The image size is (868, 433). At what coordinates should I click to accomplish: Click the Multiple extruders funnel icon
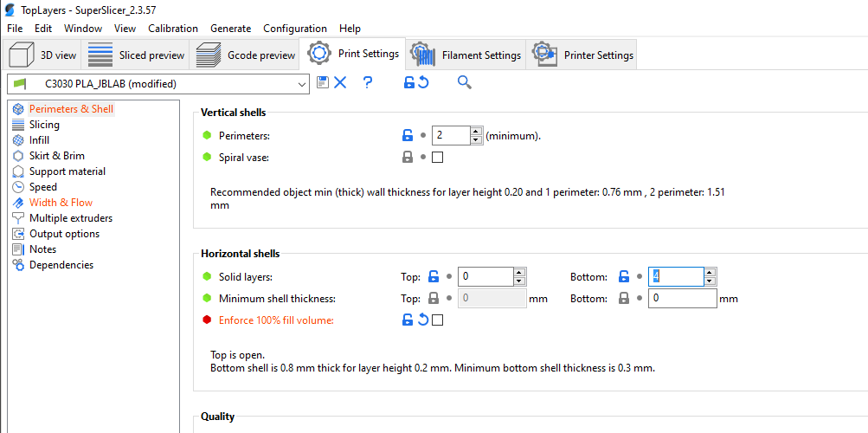point(18,217)
